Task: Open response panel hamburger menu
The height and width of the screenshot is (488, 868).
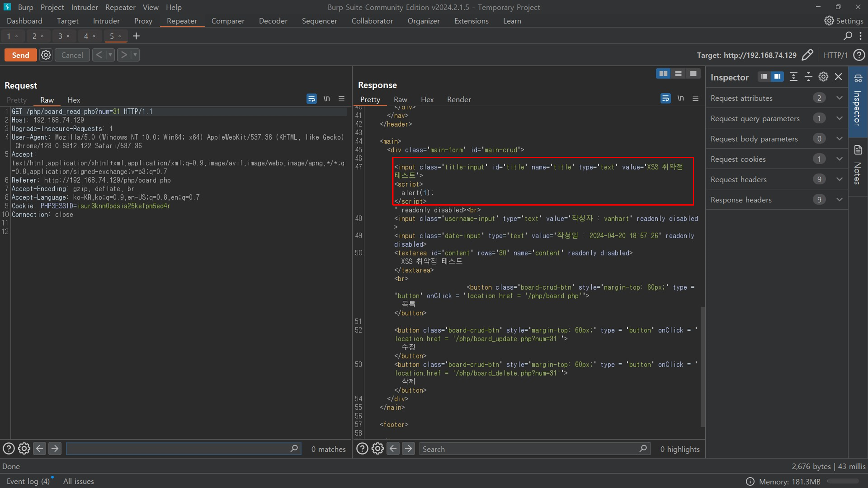Action: coord(696,98)
